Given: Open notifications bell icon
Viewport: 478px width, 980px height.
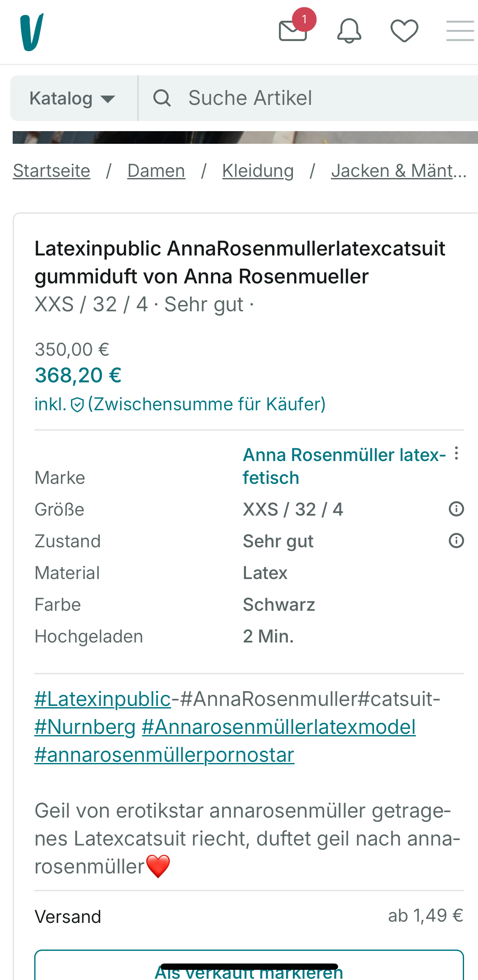Looking at the screenshot, I should [349, 31].
